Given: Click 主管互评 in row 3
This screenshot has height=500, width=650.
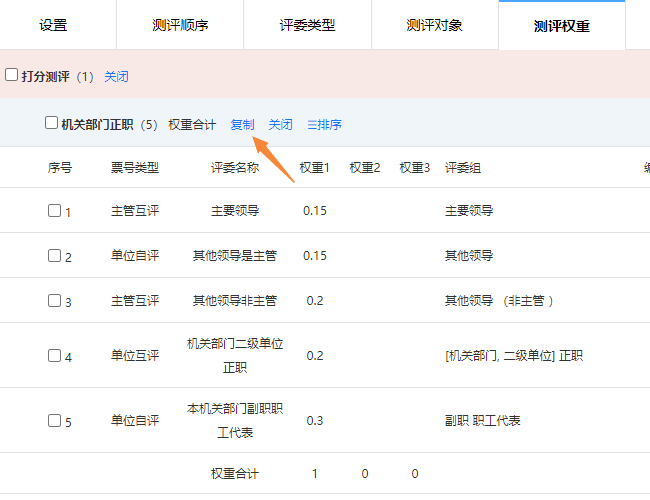Looking at the screenshot, I should click(135, 301).
